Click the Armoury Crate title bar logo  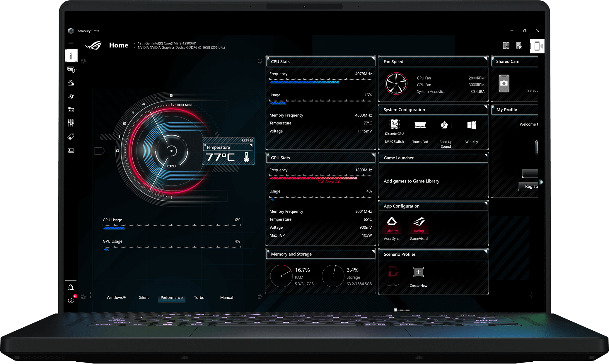pyautogui.click(x=71, y=31)
